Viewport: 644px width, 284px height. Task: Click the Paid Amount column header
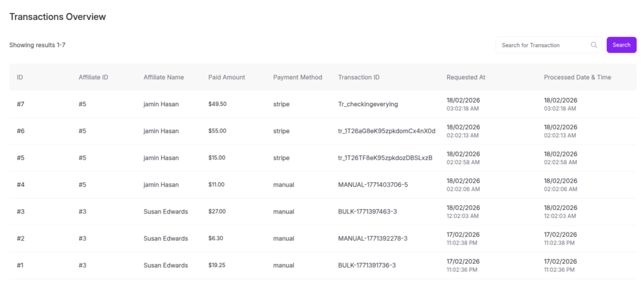[x=226, y=77]
